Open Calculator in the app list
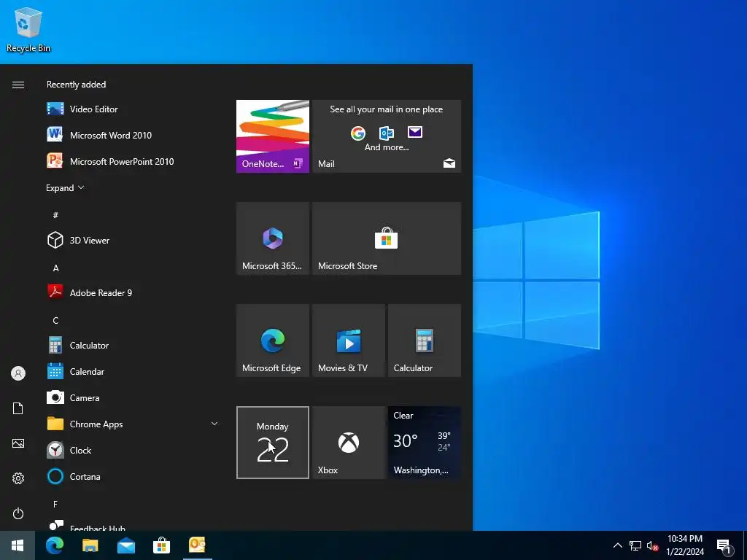The image size is (747, 560). pyautogui.click(x=133, y=345)
